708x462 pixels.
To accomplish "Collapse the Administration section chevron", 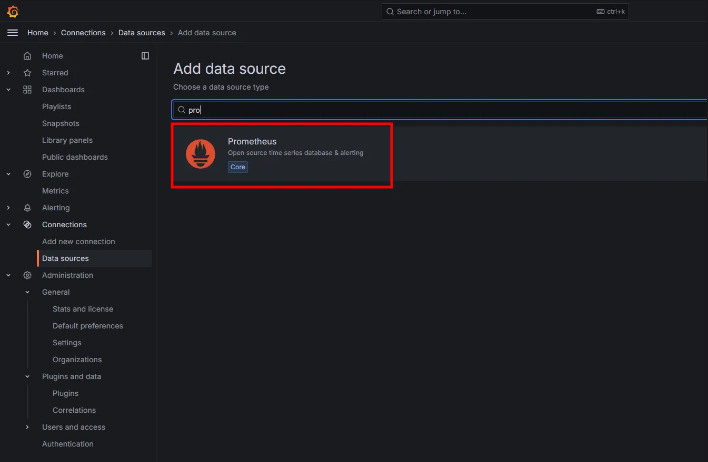I will pyautogui.click(x=8, y=275).
